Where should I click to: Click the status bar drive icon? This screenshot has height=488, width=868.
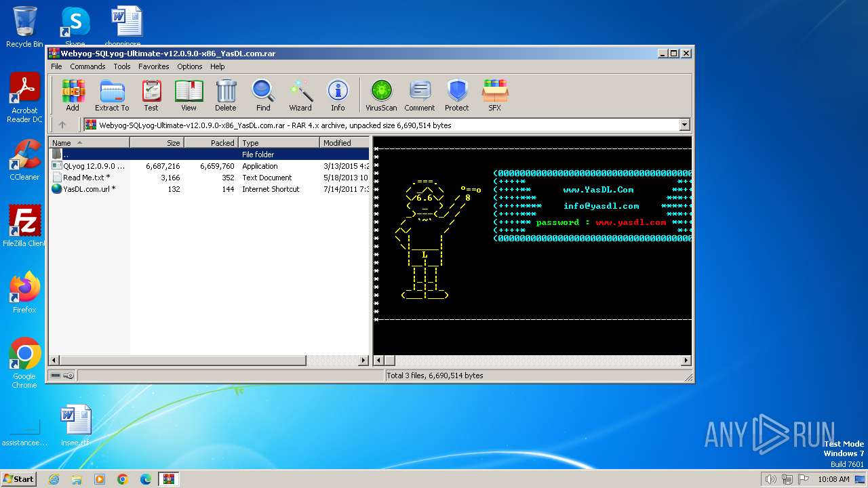pyautogui.click(x=55, y=375)
